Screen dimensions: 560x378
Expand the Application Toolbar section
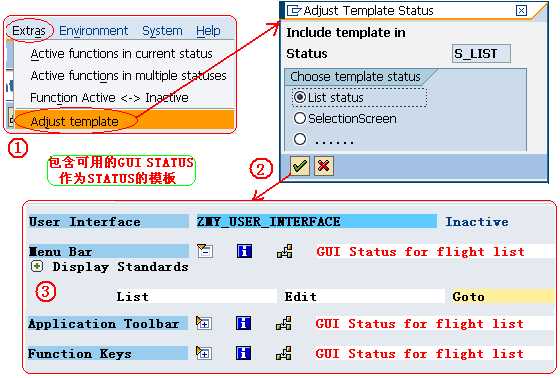[204, 323]
